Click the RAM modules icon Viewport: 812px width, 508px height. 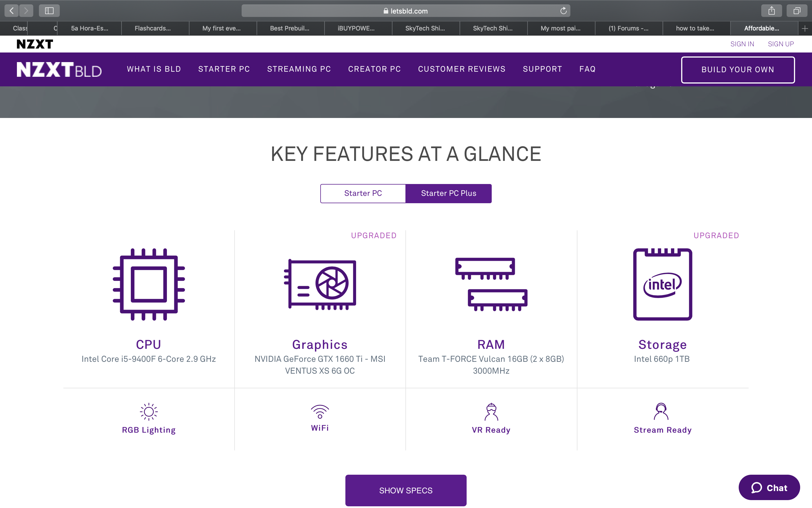(491, 284)
